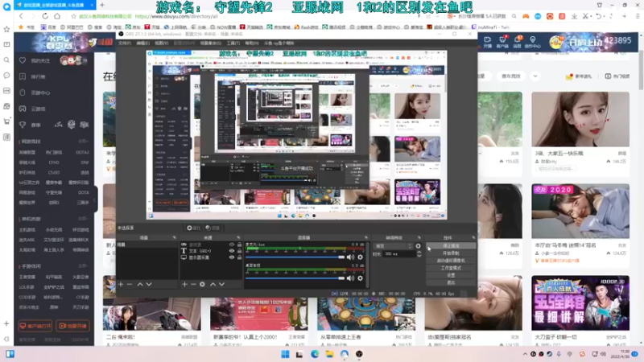The width and height of the screenshot is (644, 362).
Task: Open Settings from OBS controls
Action: tap(451, 275)
